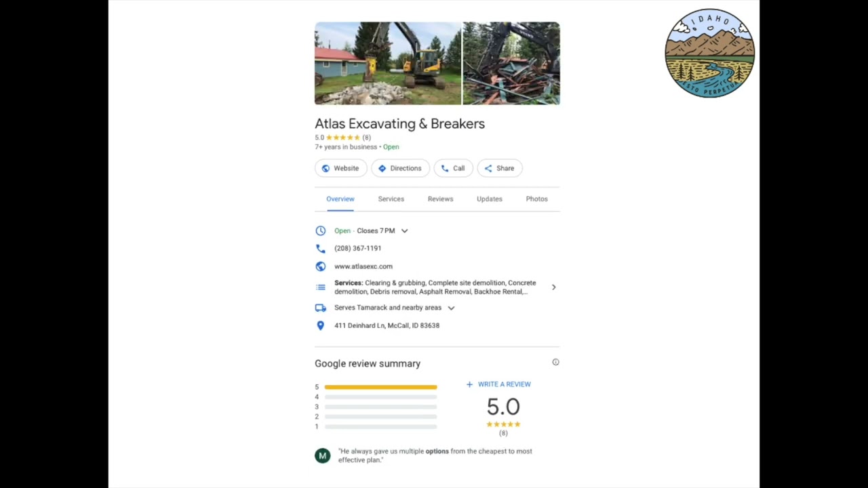Open the Updates tab
Screen dimensions: 868x488
tap(490, 199)
